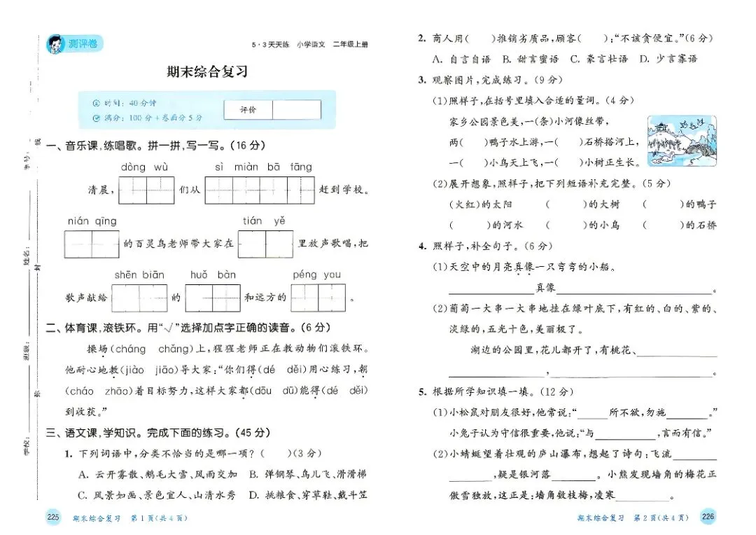Select option C 风景如画、景色宜人、山清水秀

pyautogui.click(x=157, y=496)
